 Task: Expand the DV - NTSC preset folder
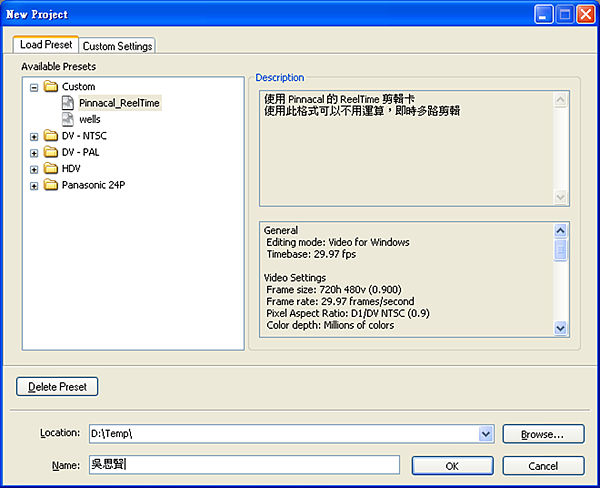click(x=34, y=137)
